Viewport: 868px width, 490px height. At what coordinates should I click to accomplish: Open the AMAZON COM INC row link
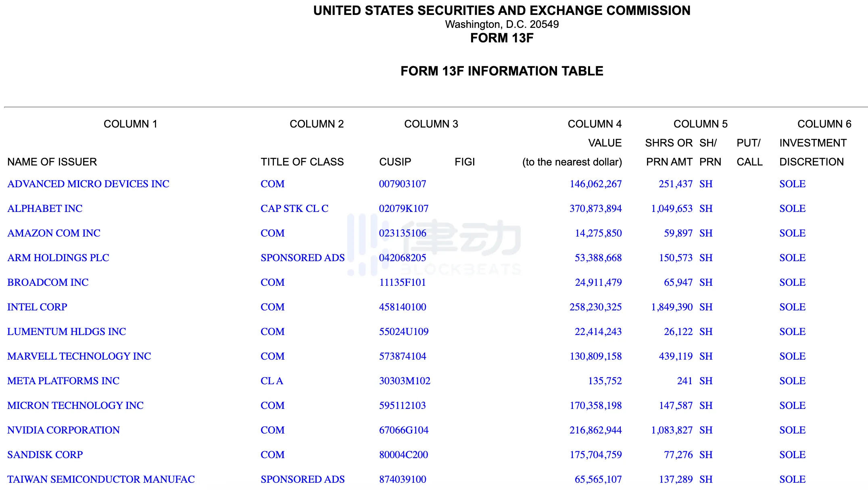(x=54, y=233)
